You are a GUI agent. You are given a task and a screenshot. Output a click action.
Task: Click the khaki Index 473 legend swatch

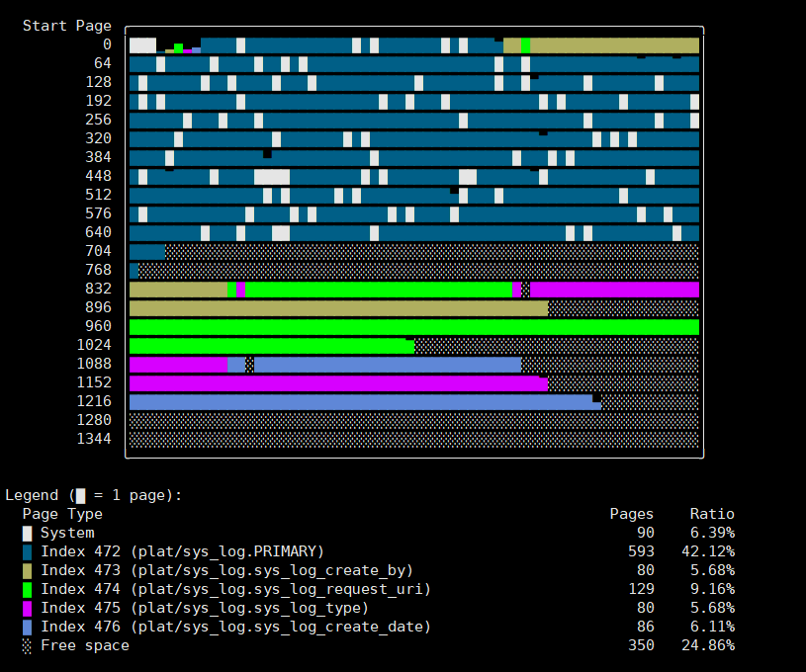pos(27,570)
